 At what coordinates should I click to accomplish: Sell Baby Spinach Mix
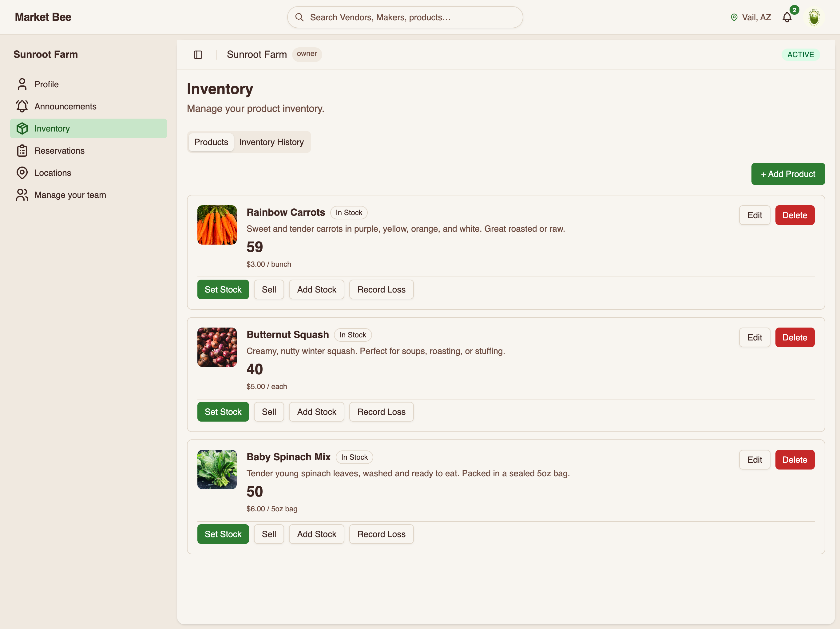click(x=269, y=534)
